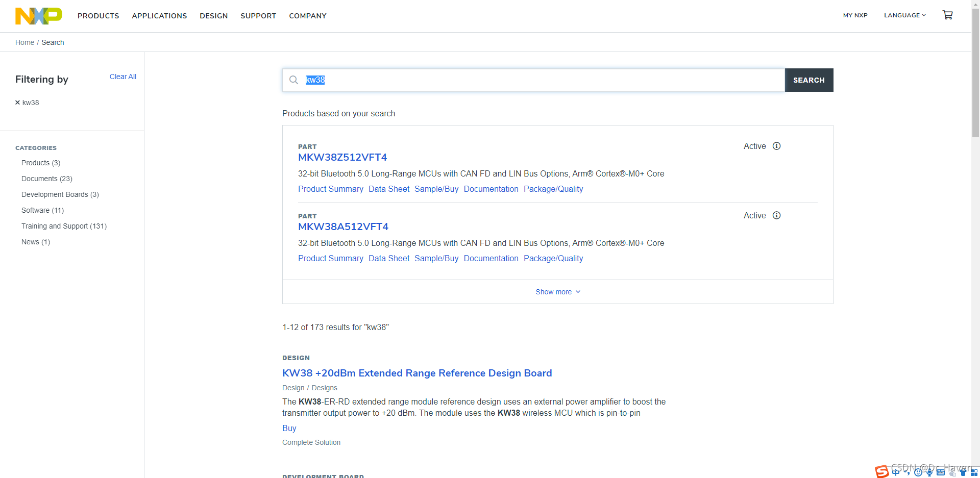Filter by News (1) category
980x478 pixels.
(x=36, y=242)
